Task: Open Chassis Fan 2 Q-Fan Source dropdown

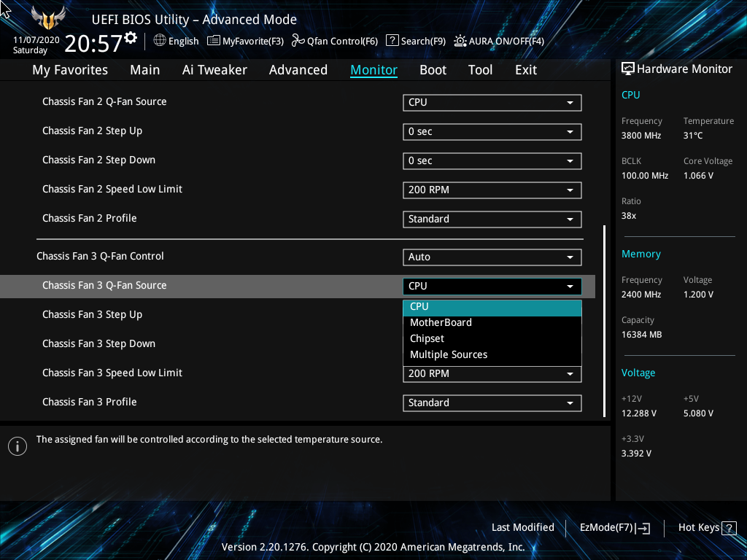Action: click(492, 102)
